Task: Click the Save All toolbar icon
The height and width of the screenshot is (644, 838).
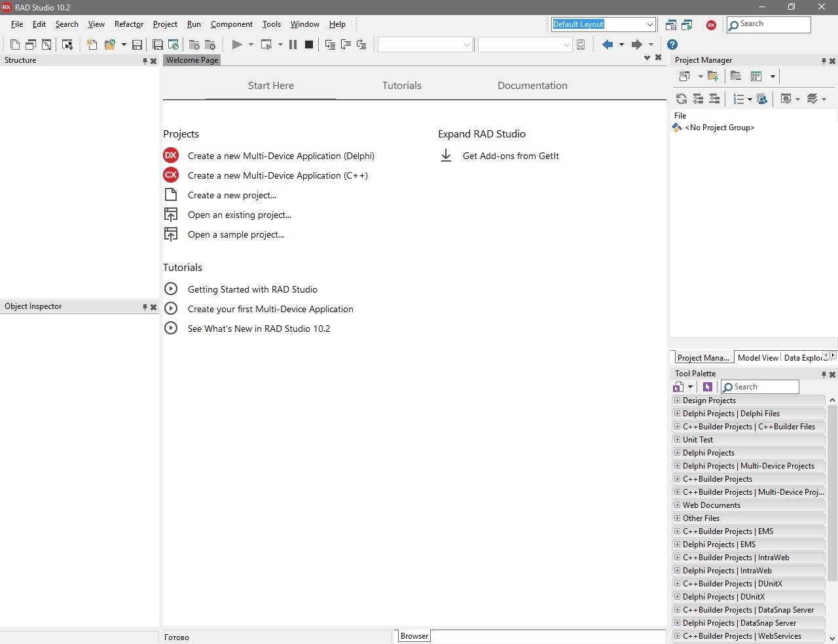Action: click(158, 45)
